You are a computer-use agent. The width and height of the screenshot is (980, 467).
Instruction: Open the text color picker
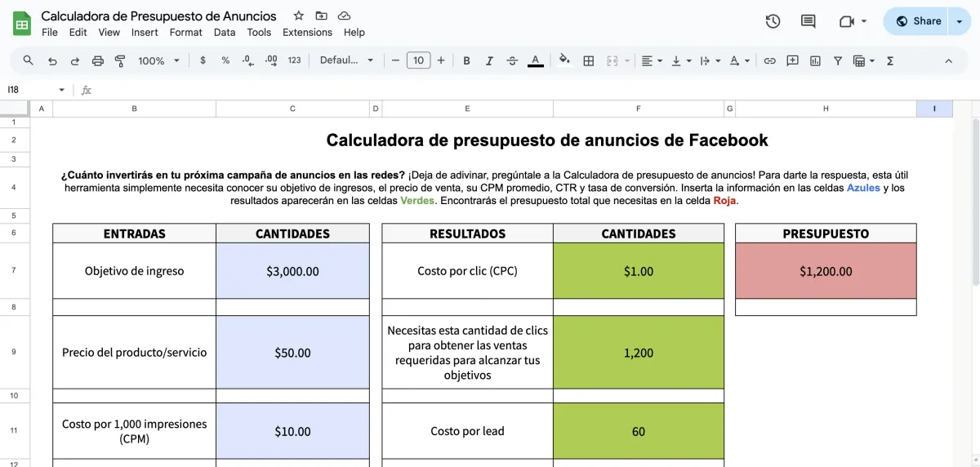coord(535,60)
